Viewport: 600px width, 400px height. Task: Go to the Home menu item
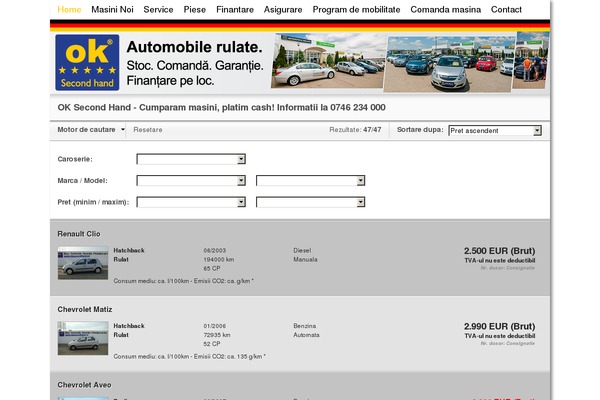pyautogui.click(x=70, y=9)
